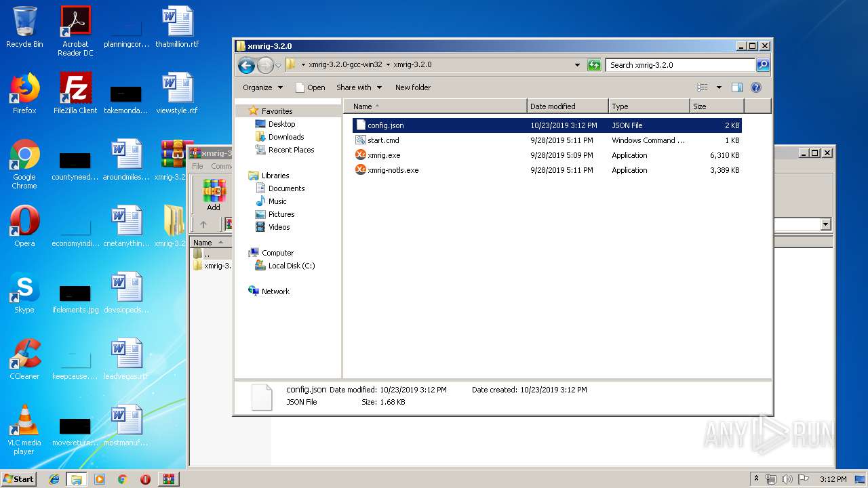Screen dimensions: 868x488
Task: Click the Add button in WinRAR window
Action: tap(214, 195)
